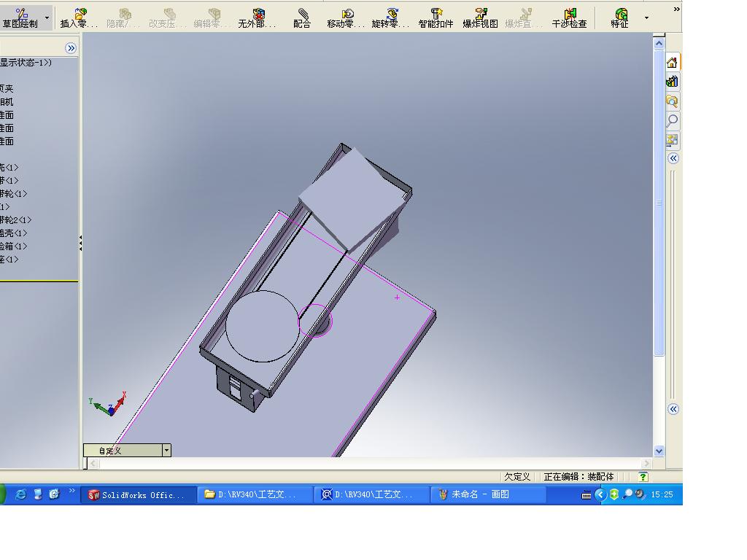Click horizontal scrollbar right arrow
This screenshot has width=747, height=560.
[646, 463]
